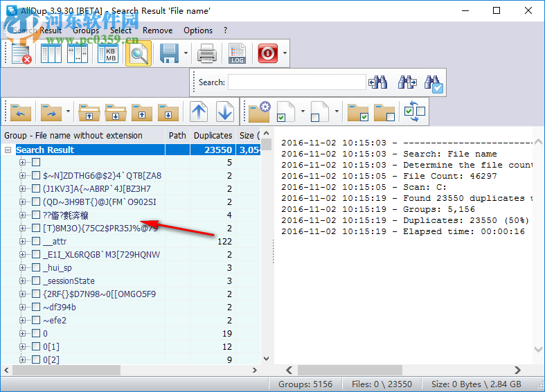Click the first open-folder up arrow icon
Image resolution: width=545 pixels, height=392 pixels.
89,112
